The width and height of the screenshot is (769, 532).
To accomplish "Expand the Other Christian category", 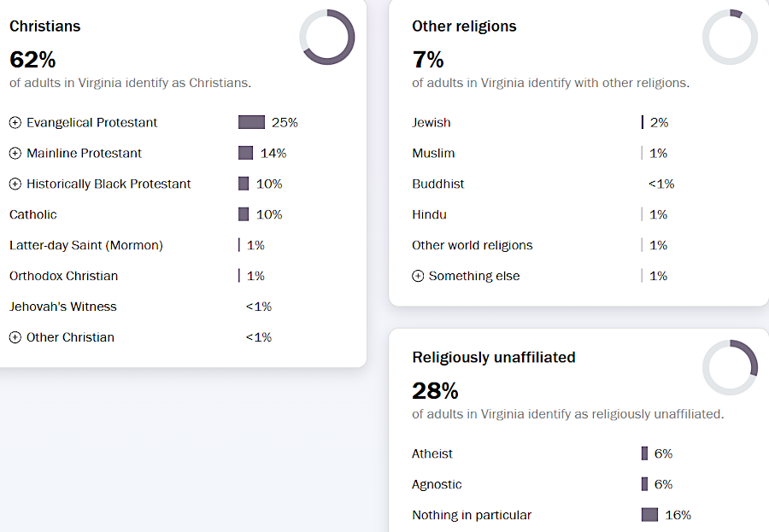I will tap(15, 337).
